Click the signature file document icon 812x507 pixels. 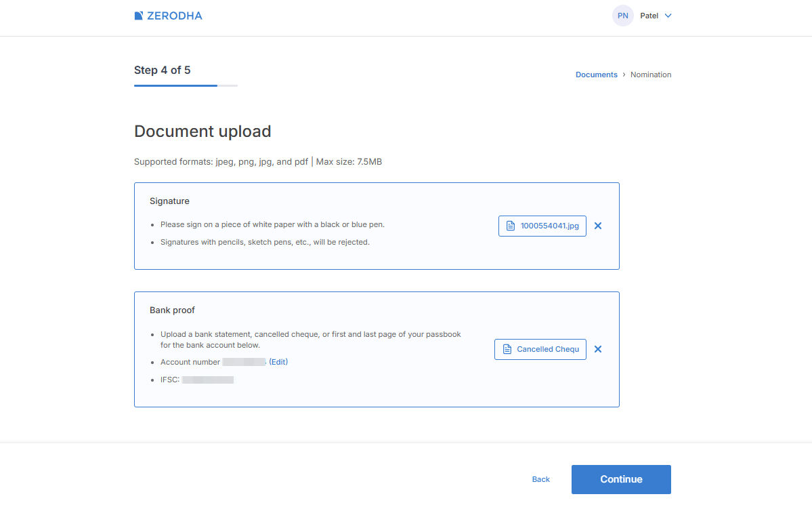tap(511, 226)
